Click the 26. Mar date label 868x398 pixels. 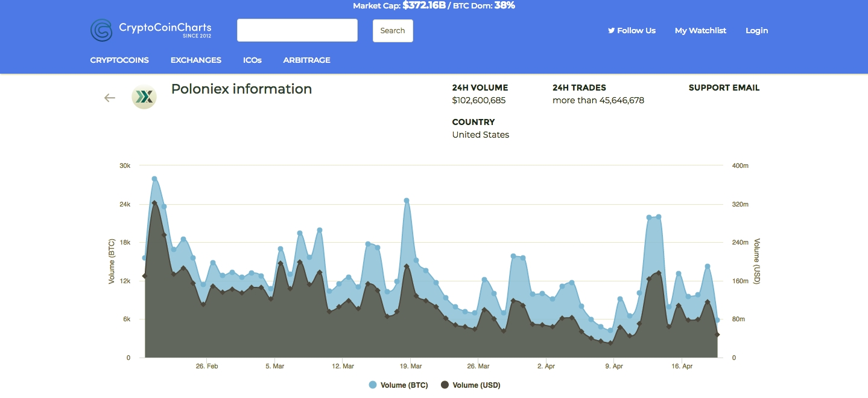478,366
